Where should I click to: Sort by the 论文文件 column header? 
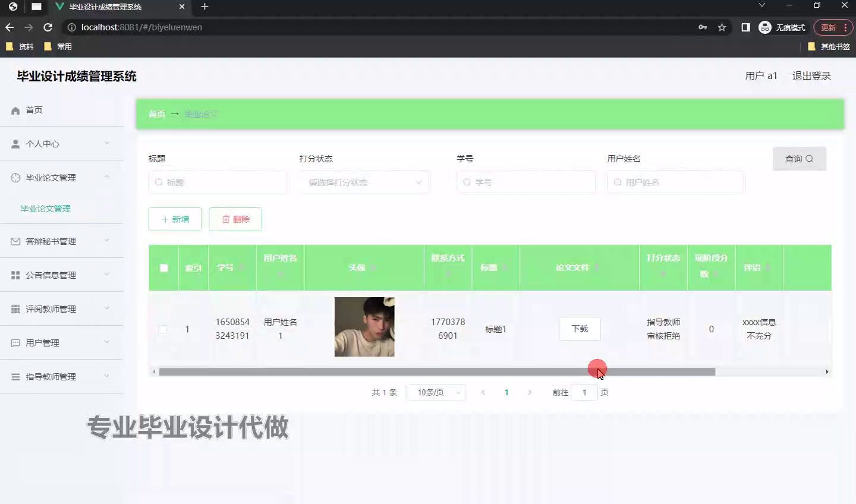(580, 268)
